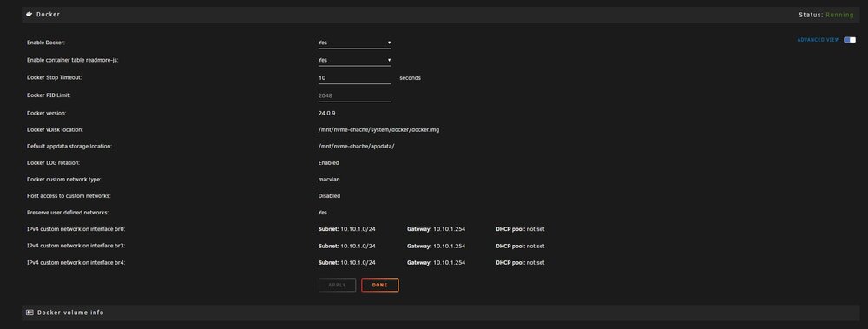Click the br4 Subnet 10.10.1.0/24 value
Viewport: 868px width, 329px height.
click(358, 262)
